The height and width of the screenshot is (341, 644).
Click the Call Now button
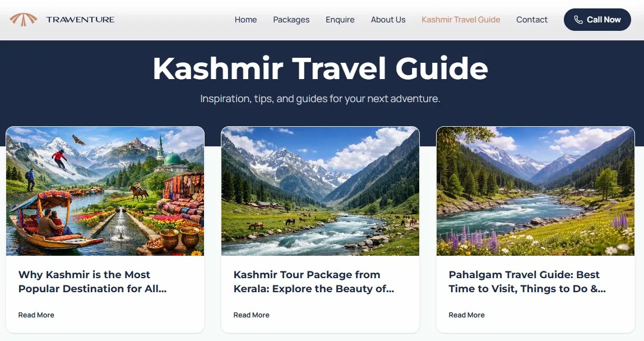tap(597, 20)
